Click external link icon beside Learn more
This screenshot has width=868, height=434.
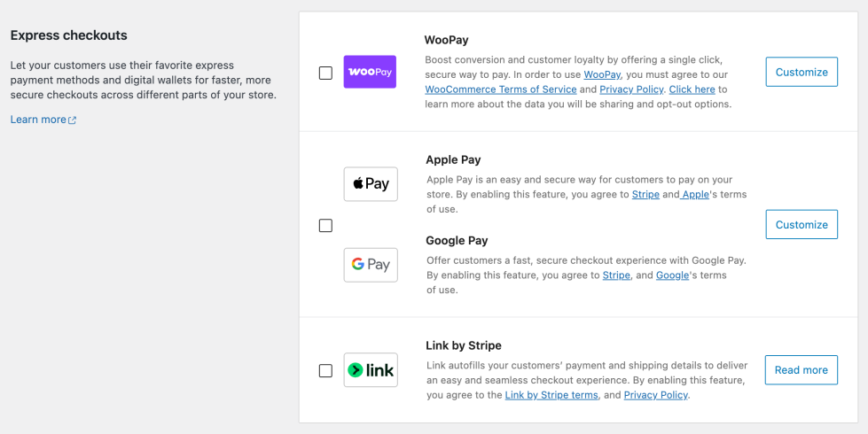73,120
